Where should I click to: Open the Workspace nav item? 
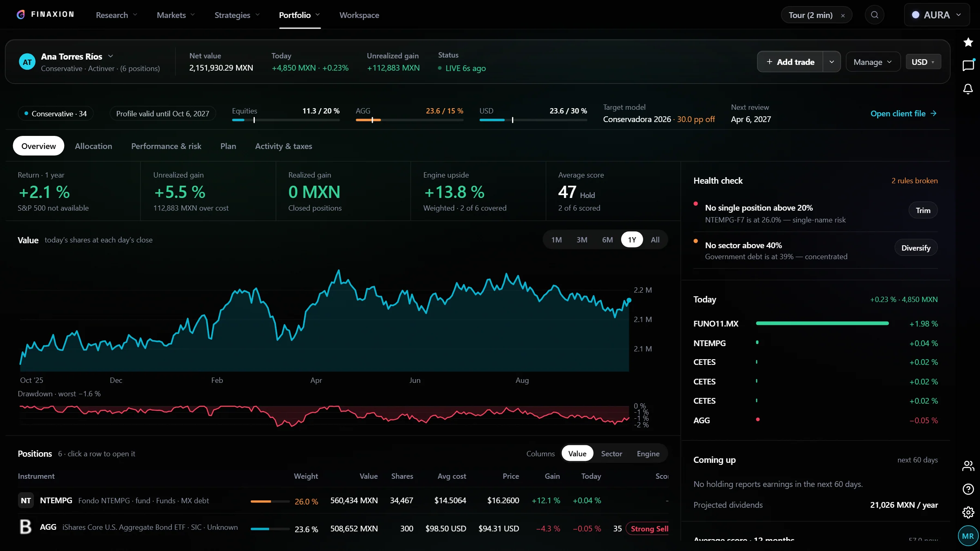[359, 15]
